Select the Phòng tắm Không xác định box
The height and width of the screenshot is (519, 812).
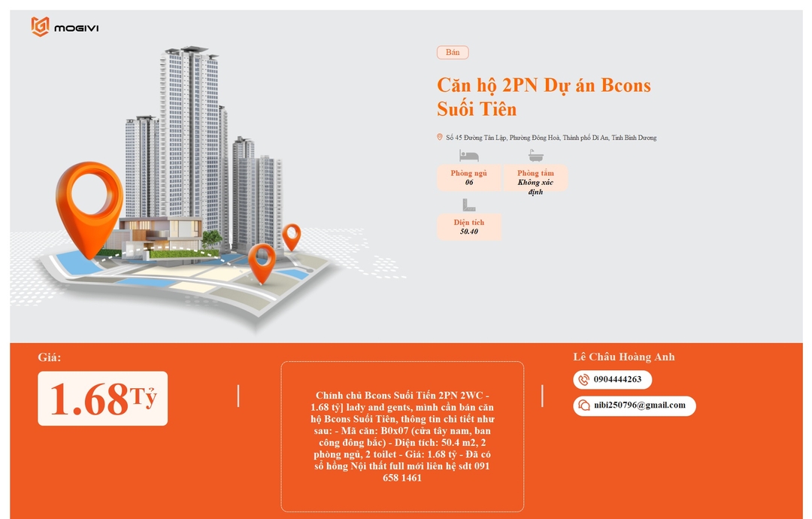click(535, 181)
